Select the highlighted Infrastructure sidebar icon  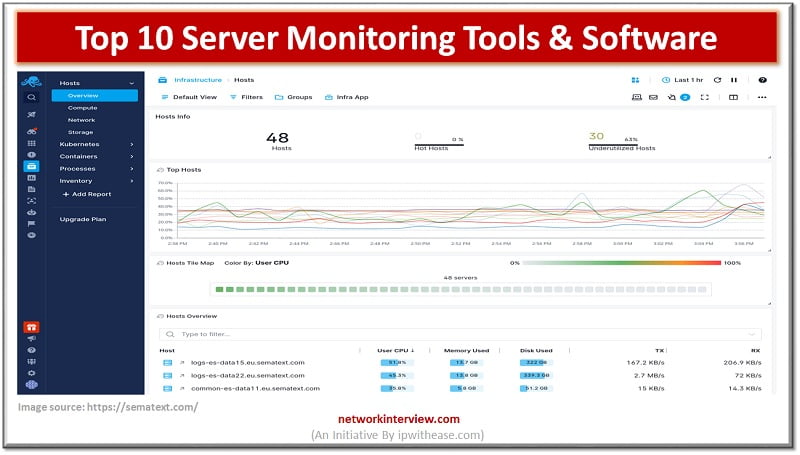32,166
